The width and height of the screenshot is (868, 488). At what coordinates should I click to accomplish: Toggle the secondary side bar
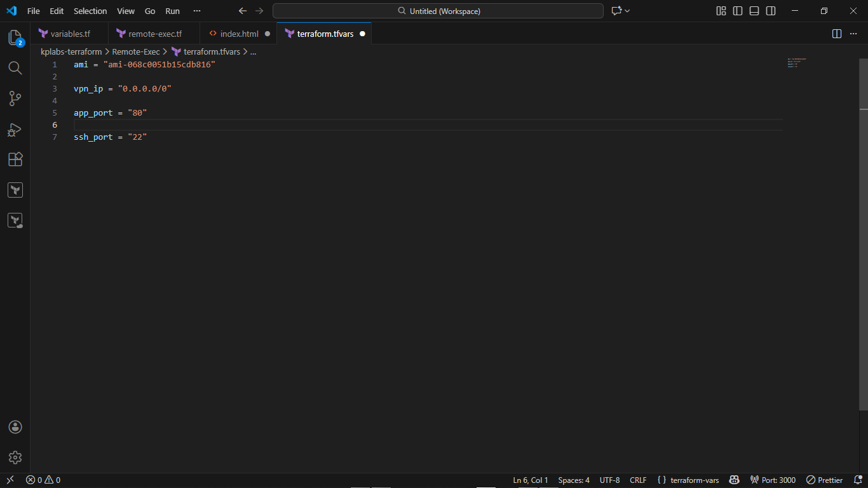771,11
